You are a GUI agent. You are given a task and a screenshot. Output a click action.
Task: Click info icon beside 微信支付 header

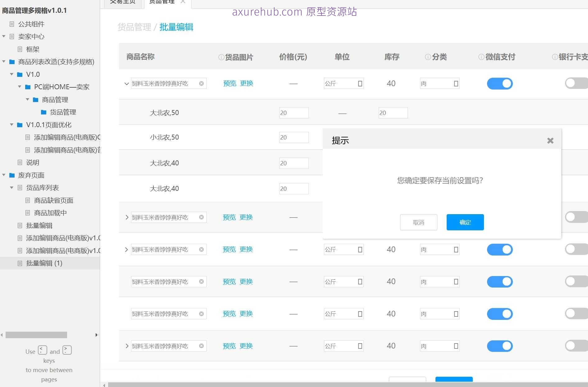[x=481, y=57]
